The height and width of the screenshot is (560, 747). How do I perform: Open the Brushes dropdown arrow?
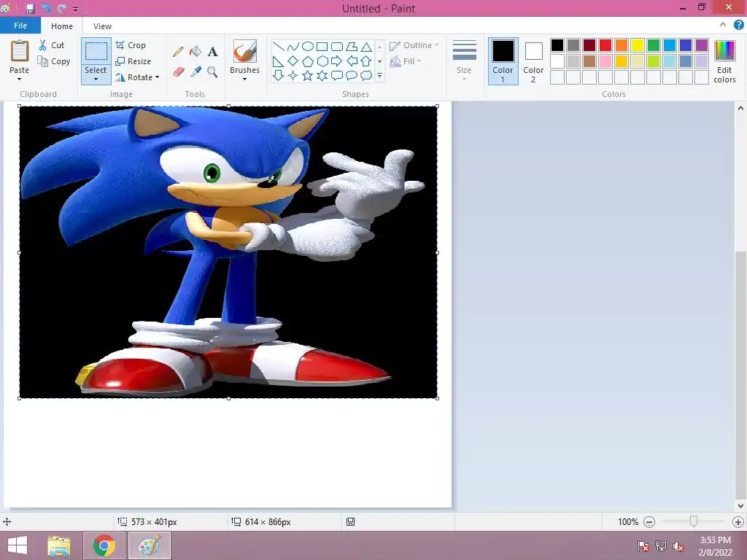245,79
